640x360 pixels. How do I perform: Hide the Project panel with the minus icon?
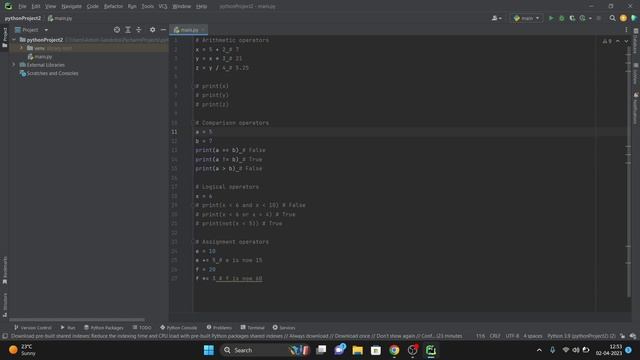[163, 30]
